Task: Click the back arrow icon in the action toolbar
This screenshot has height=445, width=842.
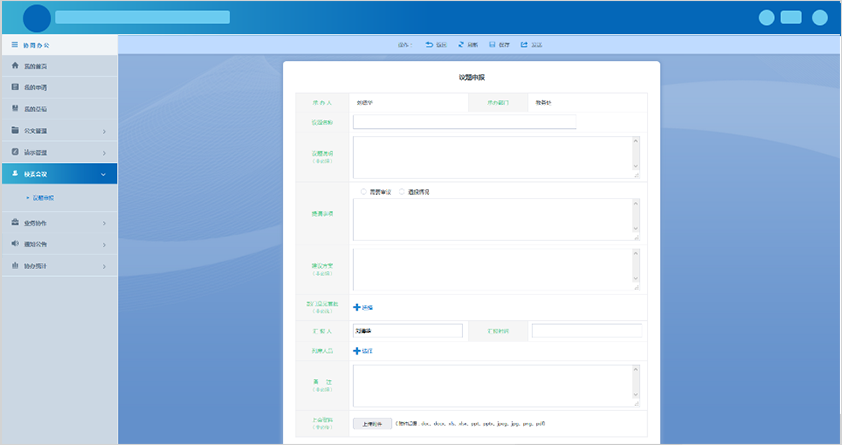Action: tap(429, 45)
